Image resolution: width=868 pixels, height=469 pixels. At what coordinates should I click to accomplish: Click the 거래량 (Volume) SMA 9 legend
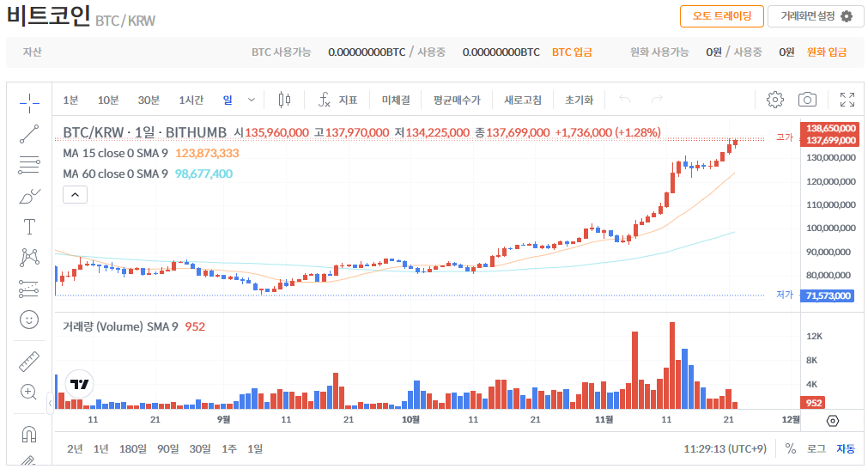coord(120,326)
